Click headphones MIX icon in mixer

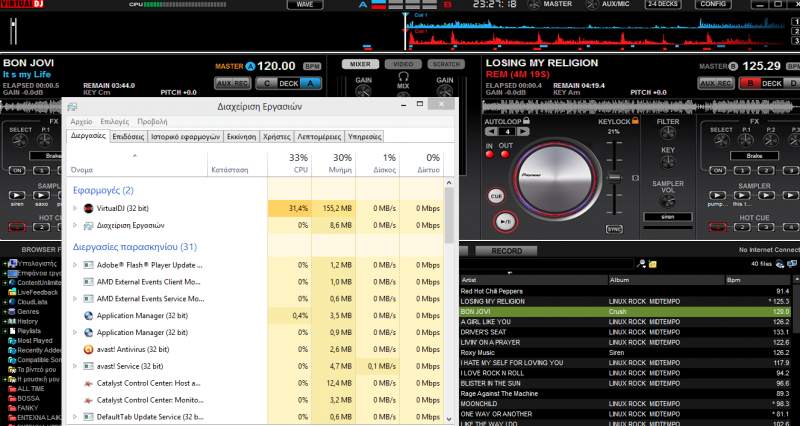(403, 78)
